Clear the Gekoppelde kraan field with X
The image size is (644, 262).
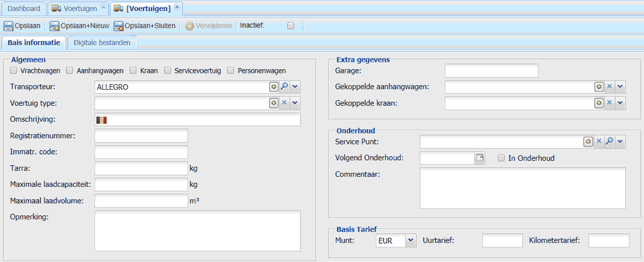[x=609, y=102]
